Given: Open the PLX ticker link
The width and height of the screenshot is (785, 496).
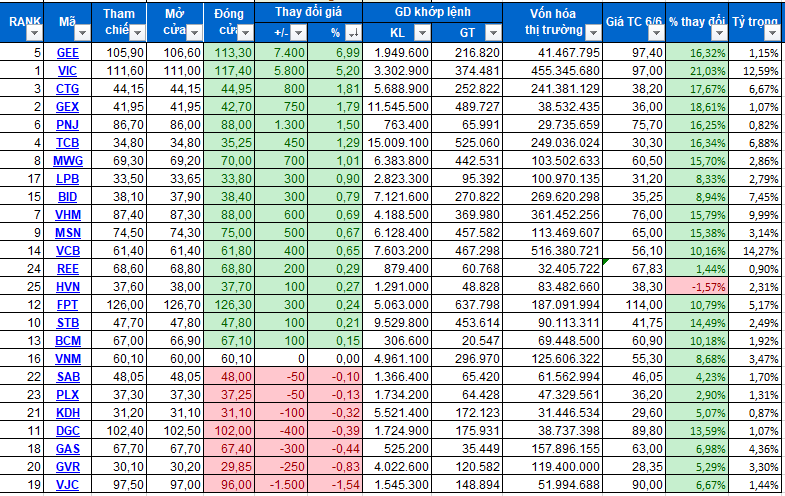Looking at the screenshot, I should point(68,395).
